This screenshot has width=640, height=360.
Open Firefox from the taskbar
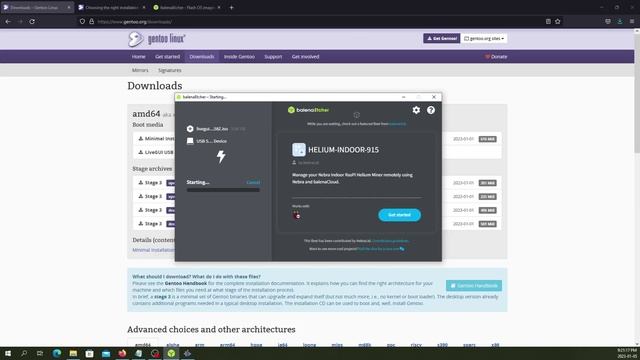(x=122, y=353)
